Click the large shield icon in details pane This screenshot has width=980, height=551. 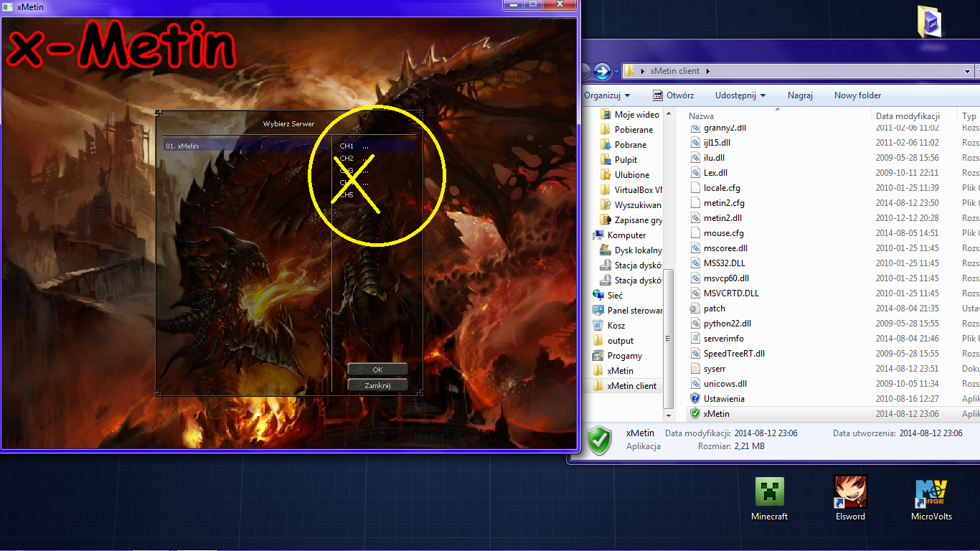[x=599, y=440]
